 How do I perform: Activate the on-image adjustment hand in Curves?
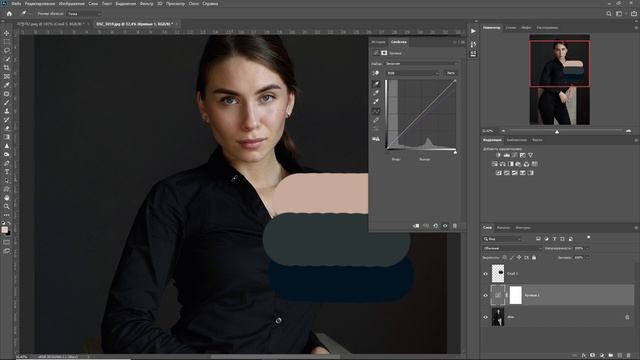tap(376, 73)
